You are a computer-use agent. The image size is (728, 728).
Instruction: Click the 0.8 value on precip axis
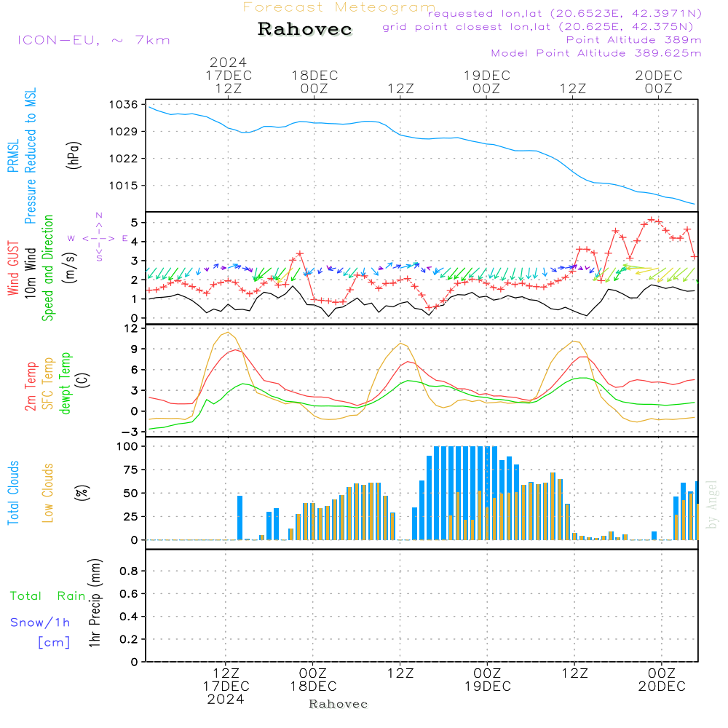pyautogui.click(x=129, y=571)
